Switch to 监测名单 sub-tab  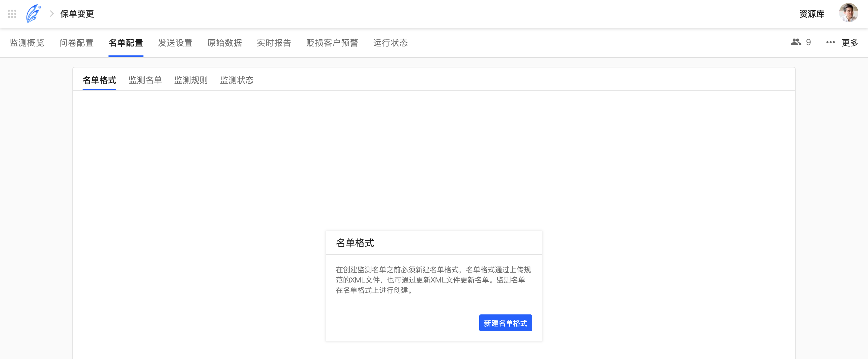[145, 80]
